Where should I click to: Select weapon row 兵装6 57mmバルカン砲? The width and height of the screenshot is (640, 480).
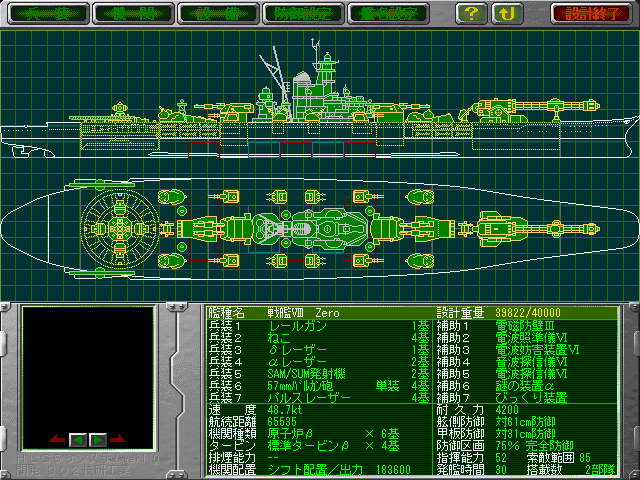tap(319, 385)
